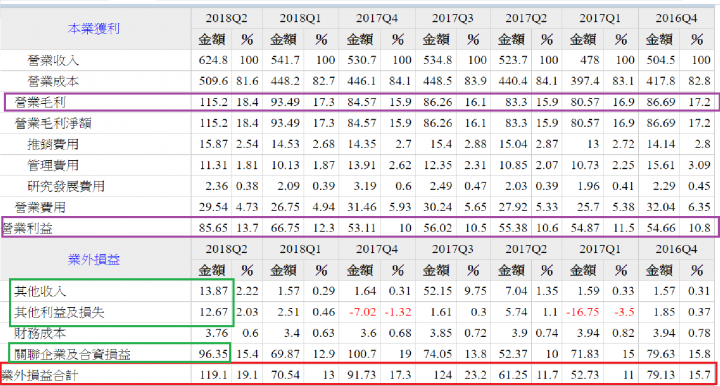Click the 營業成本 value 448.5
The height and width of the screenshot is (386, 720).
pyautogui.click(x=438, y=81)
